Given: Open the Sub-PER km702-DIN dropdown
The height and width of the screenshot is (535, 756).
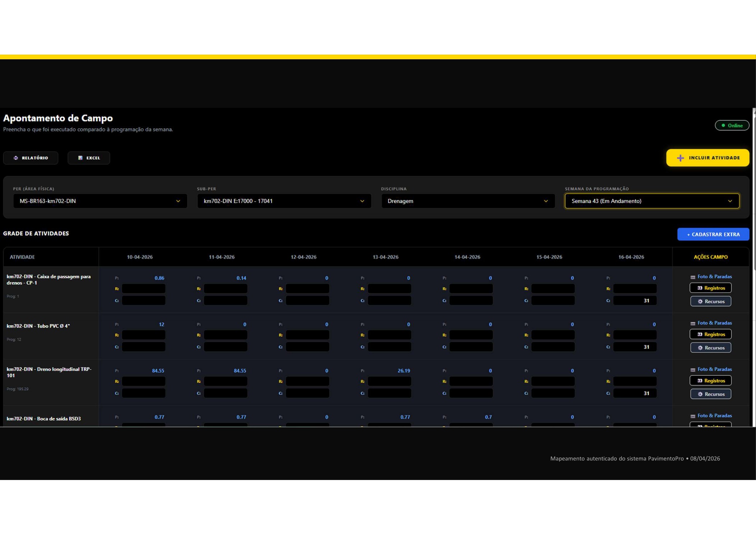Looking at the screenshot, I should coord(284,201).
